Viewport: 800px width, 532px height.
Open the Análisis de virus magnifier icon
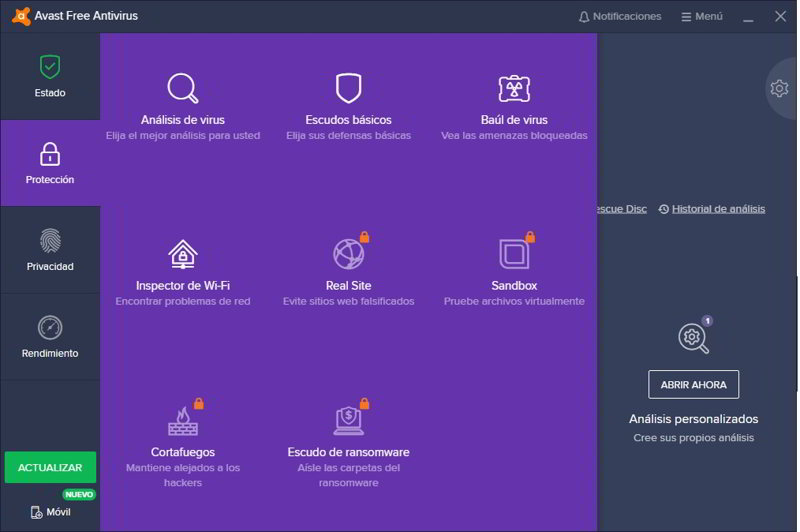click(x=183, y=88)
